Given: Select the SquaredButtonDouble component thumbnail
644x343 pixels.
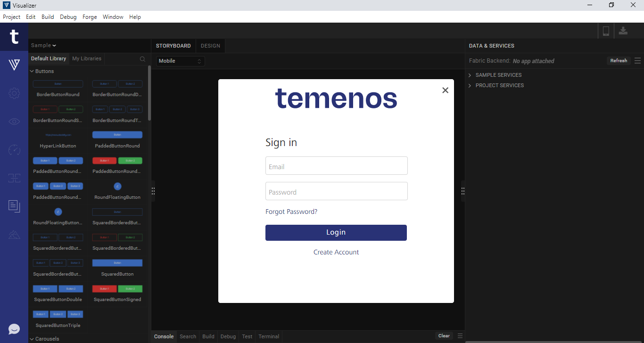Looking at the screenshot, I should [x=58, y=288].
